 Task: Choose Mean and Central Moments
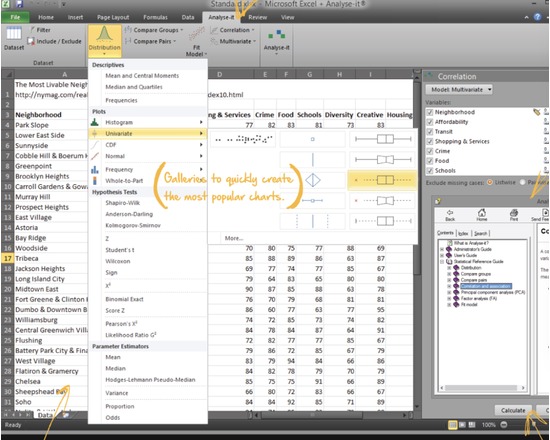[x=142, y=75]
